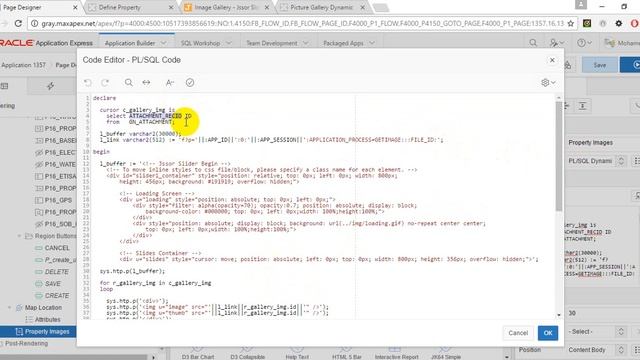Click the Undo icon in code editor

88,83
